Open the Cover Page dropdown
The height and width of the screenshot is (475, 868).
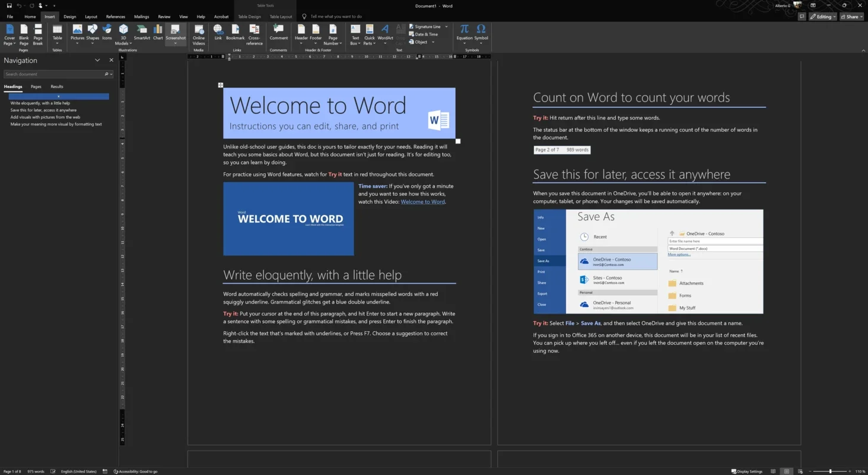[x=9, y=34]
